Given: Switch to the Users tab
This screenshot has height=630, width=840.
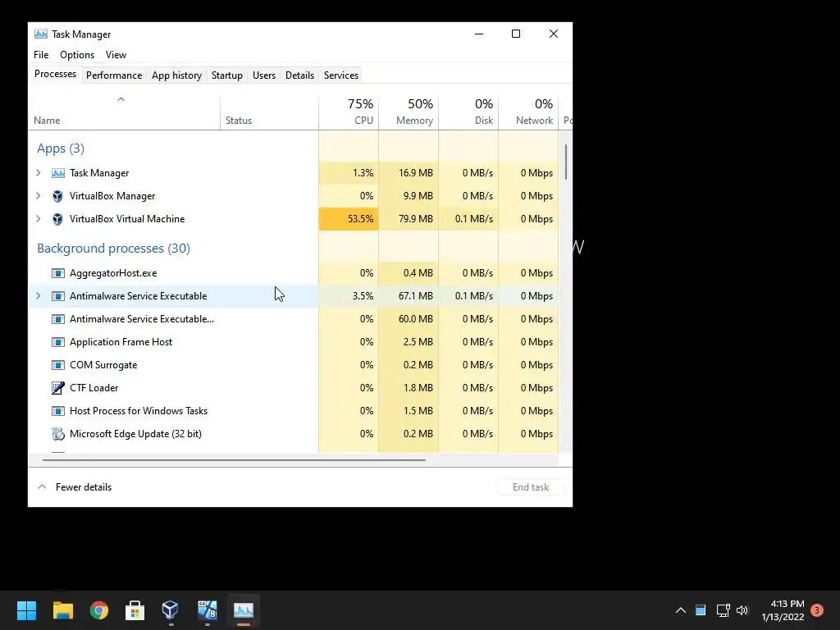Looking at the screenshot, I should coord(263,75).
